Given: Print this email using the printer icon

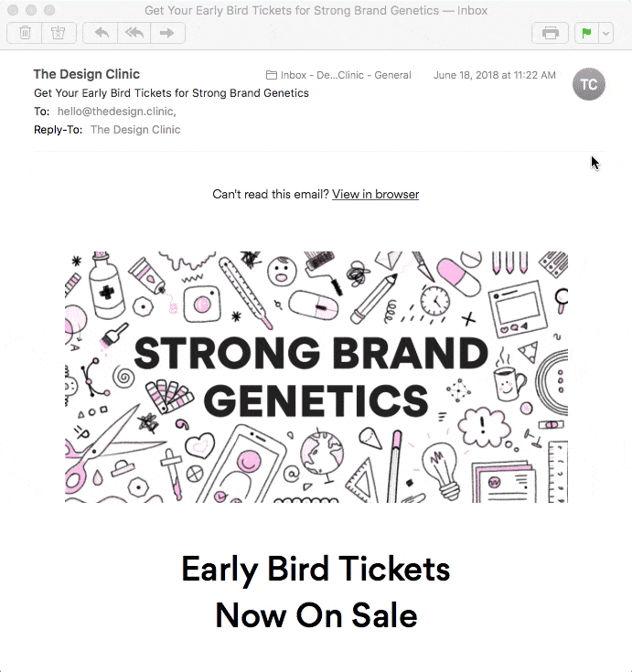Looking at the screenshot, I should 550,33.
